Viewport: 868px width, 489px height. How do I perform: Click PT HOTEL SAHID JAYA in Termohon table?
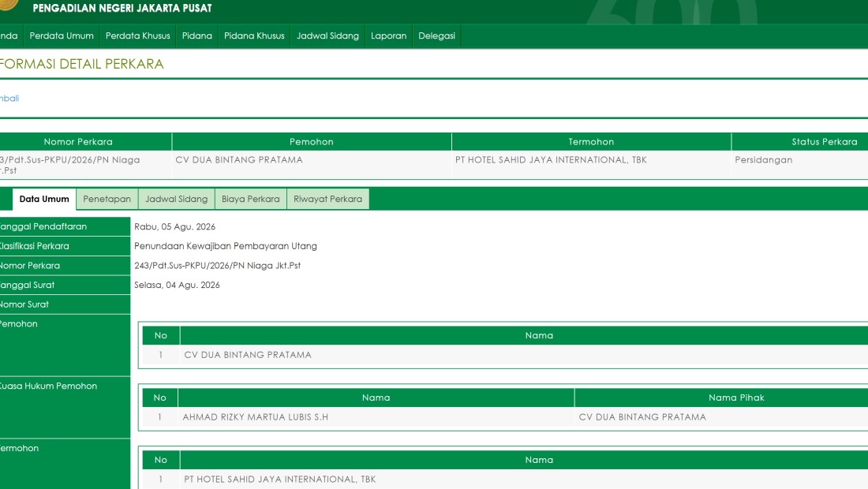tap(279, 479)
